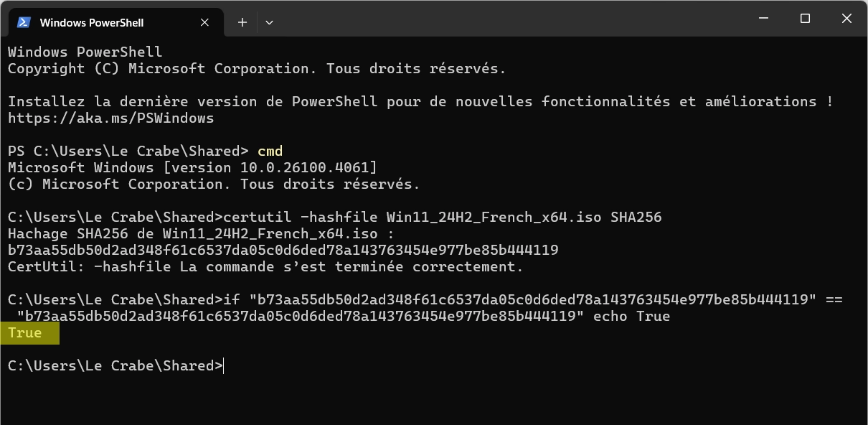Close the terminal window
The height and width of the screenshot is (425, 868).
pos(846,19)
